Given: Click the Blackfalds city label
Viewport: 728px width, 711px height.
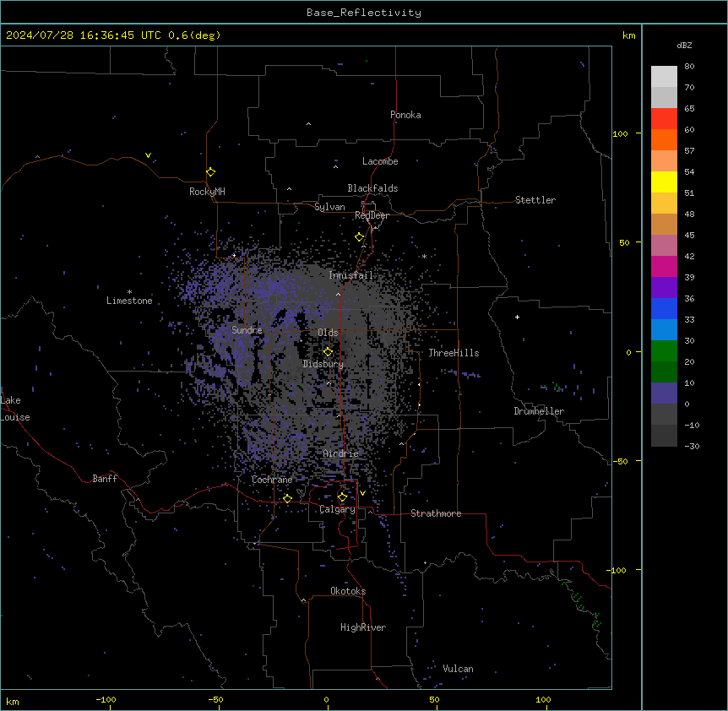Looking at the screenshot, I should [x=372, y=188].
